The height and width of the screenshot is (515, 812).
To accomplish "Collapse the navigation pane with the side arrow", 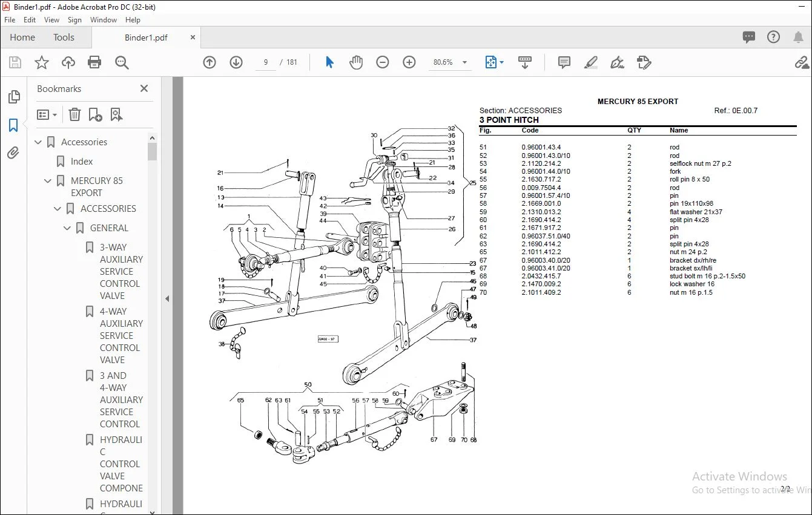I will [167, 298].
